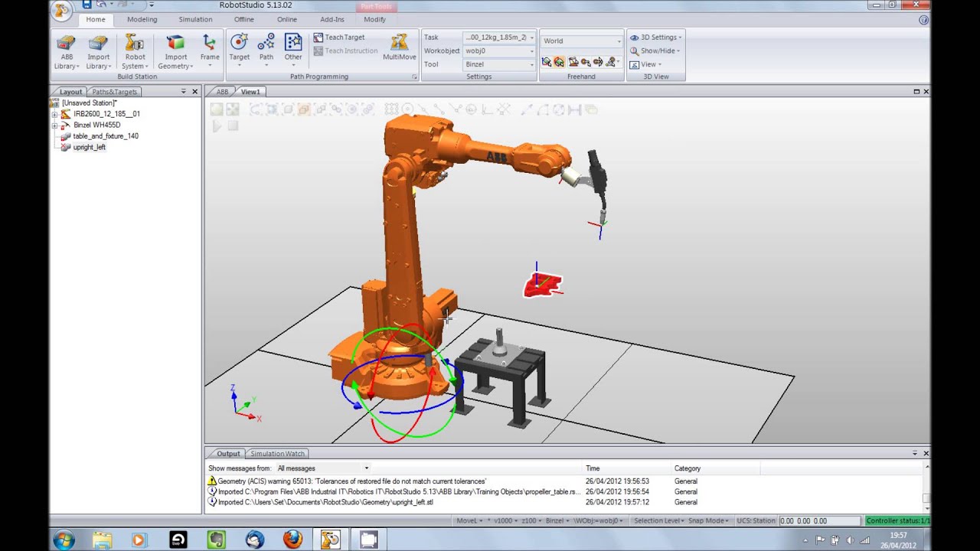Open Import Geometry in the ribbon
The height and width of the screenshot is (551, 980).
(175, 52)
